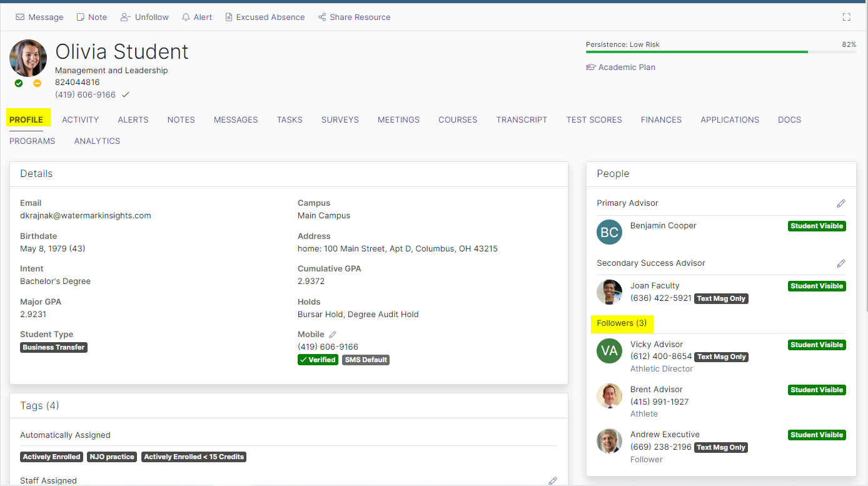The width and height of the screenshot is (868, 486).
Task: Click the green check status badge under photo
Action: [x=19, y=83]
